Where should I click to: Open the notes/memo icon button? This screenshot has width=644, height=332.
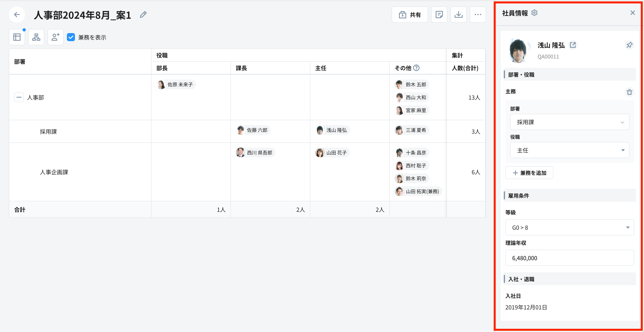[439, 15]
